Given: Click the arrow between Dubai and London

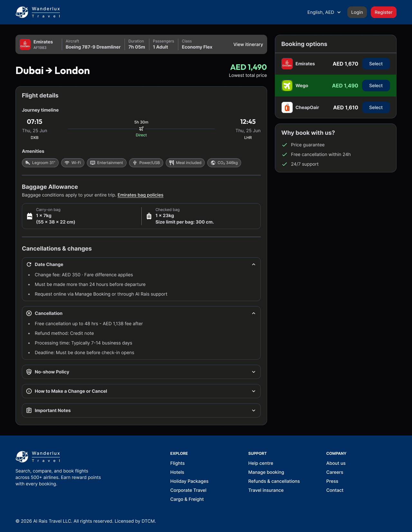Looking at the screenshot, I should 49,70.
